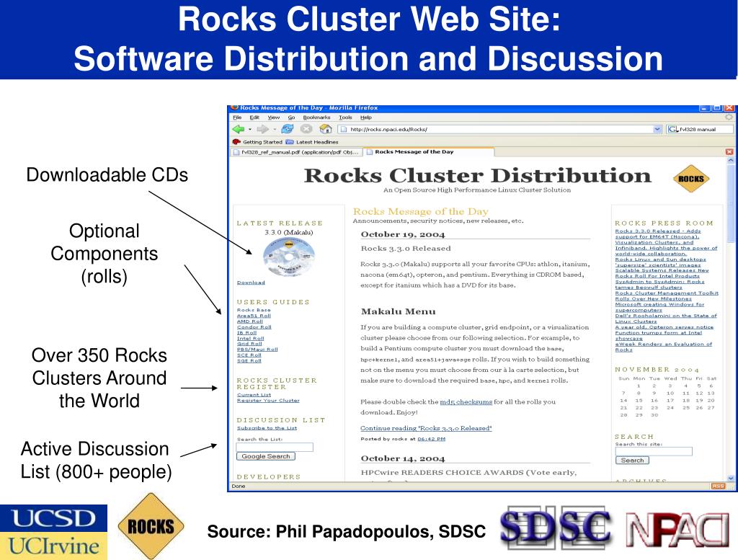This screenshot has height=560, width=738.
Task: Click the Download link under Latest Release
Action: 251,283
